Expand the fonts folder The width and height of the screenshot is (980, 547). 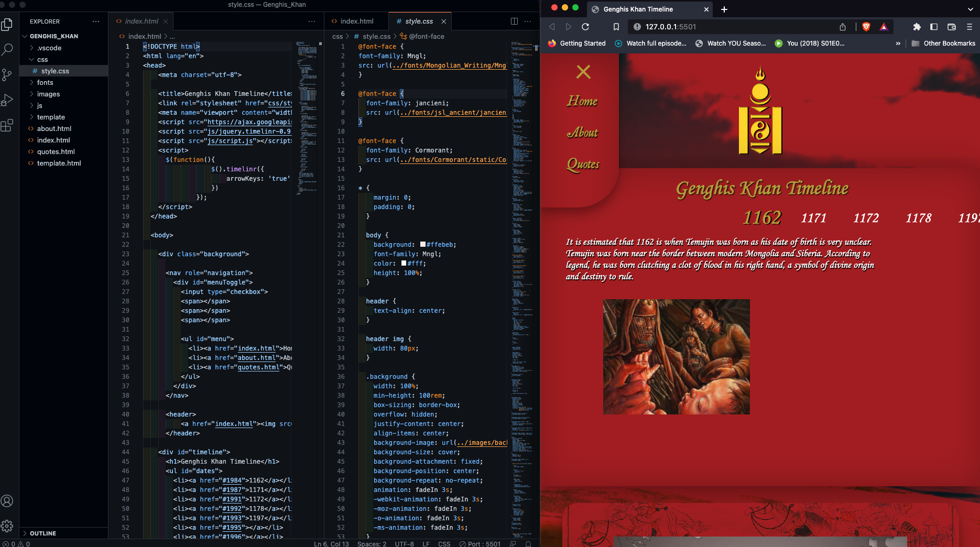point(45,82)
